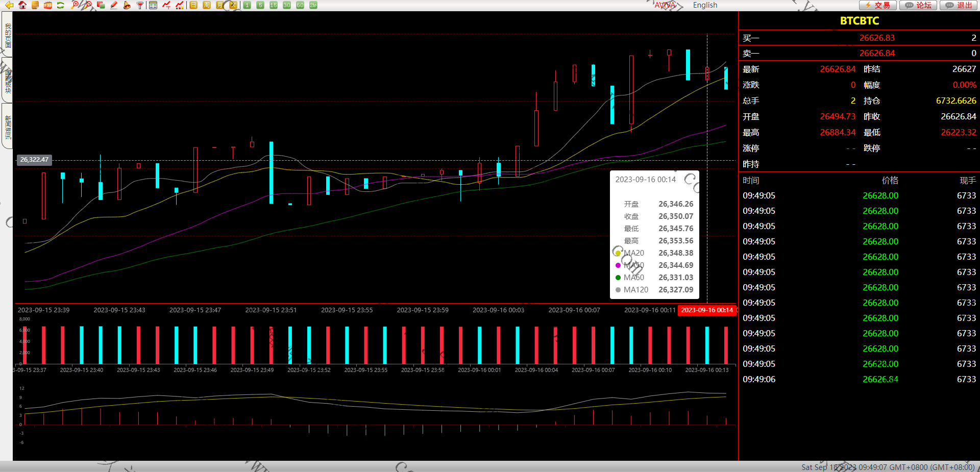The width and height of the screenshot is (980, 472).
Task: Open the 论坛 forum button
Action: (919, 5)
